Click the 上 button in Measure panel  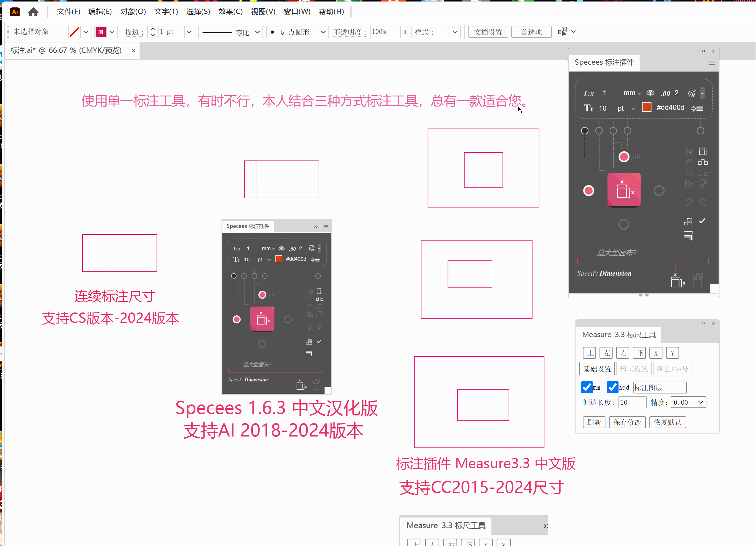click(x=589, y=353)
